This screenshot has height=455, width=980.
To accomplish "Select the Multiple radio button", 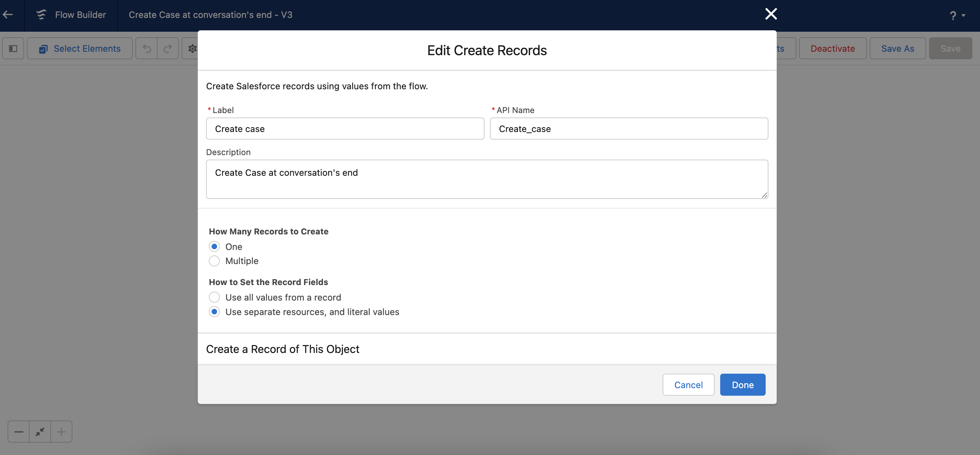I will pos(214,261).
